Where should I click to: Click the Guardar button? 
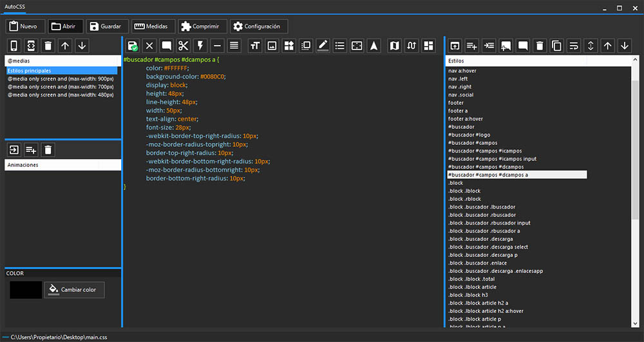(107, 26)
